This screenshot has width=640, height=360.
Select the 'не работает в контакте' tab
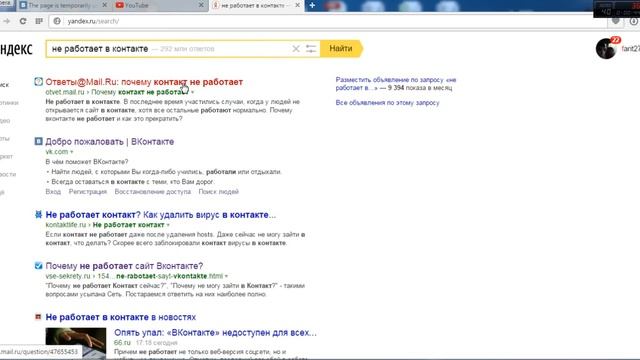(x=257, y=5)
